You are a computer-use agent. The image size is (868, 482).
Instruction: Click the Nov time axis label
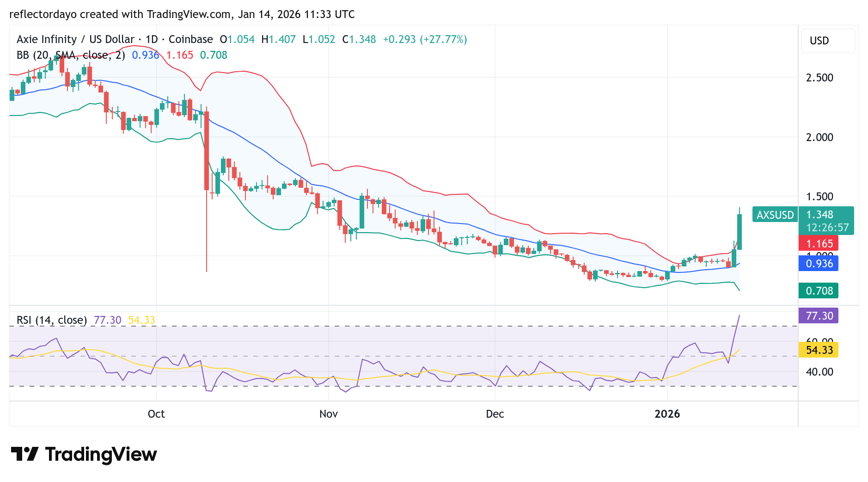point(329,414)
